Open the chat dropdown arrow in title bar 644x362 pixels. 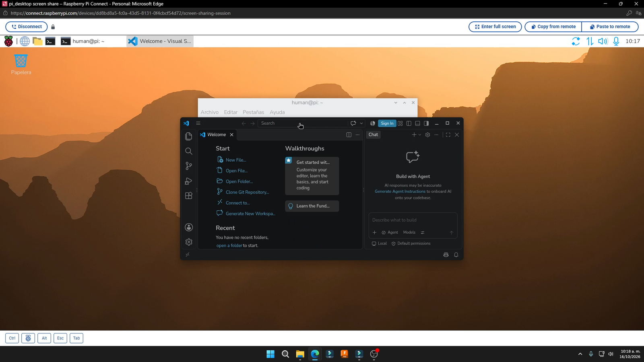coord(361,123)
